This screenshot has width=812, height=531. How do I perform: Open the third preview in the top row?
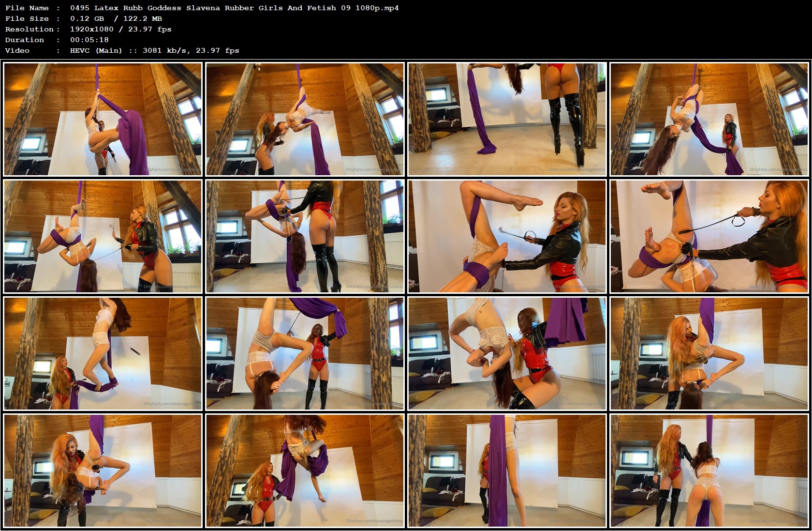coord(508,119)
